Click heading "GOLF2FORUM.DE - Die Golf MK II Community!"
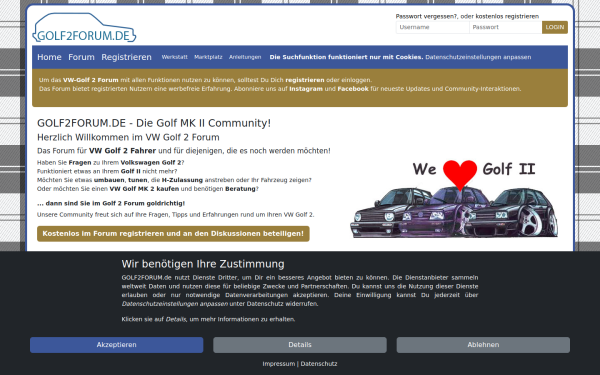 click(154, 123)
